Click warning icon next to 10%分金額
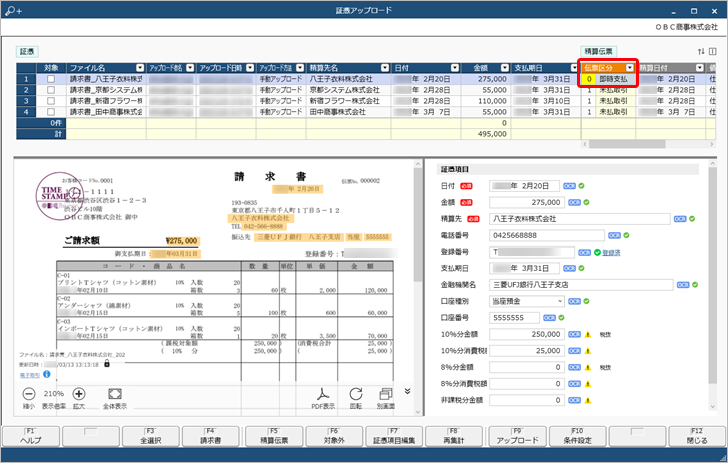 (588, 334)
